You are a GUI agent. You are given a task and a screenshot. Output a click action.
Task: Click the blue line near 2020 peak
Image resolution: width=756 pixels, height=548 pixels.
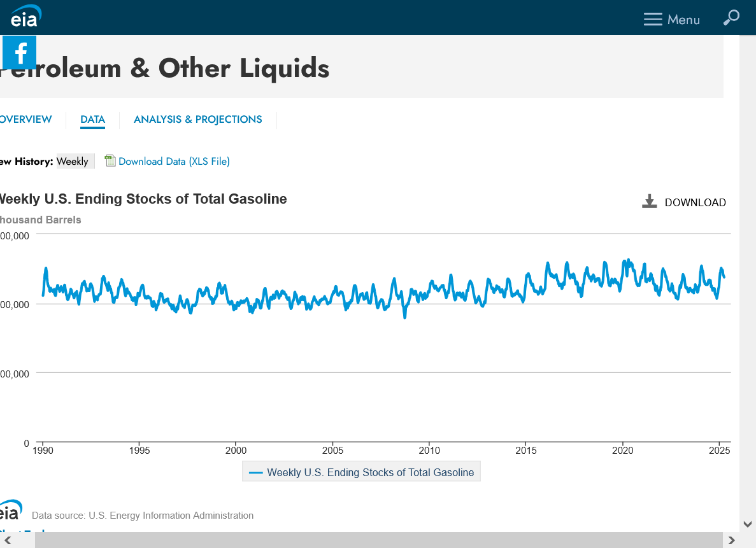click(x=629, y=260)
